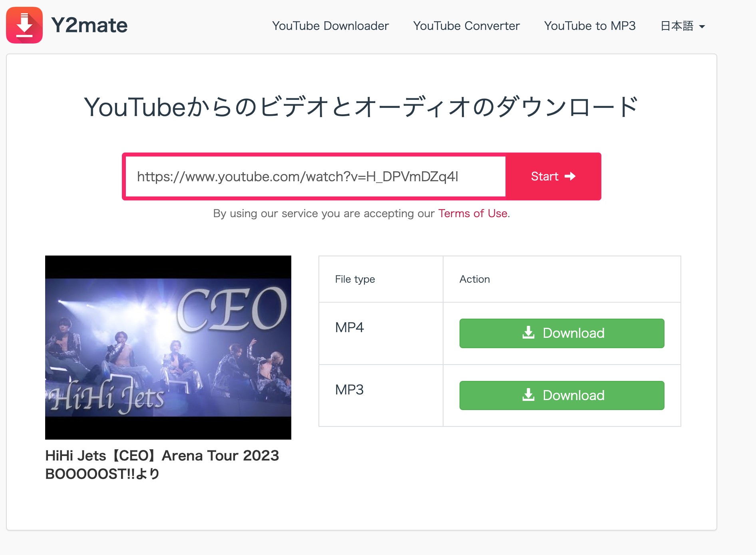
Task: Click the MP4 file type cell
Action: click(x=381, y=333)
